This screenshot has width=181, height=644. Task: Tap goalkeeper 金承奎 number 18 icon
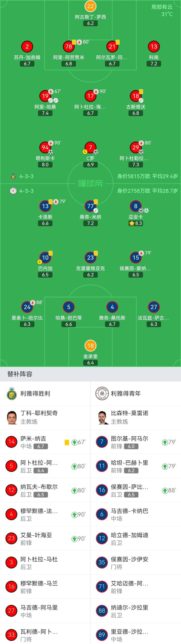coord(90,346)
